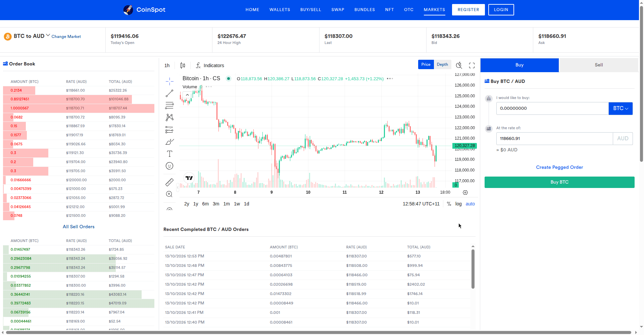Enter chart fullscreen mode
This screenshot has width=644, height=335.
(x=472, y=65)
